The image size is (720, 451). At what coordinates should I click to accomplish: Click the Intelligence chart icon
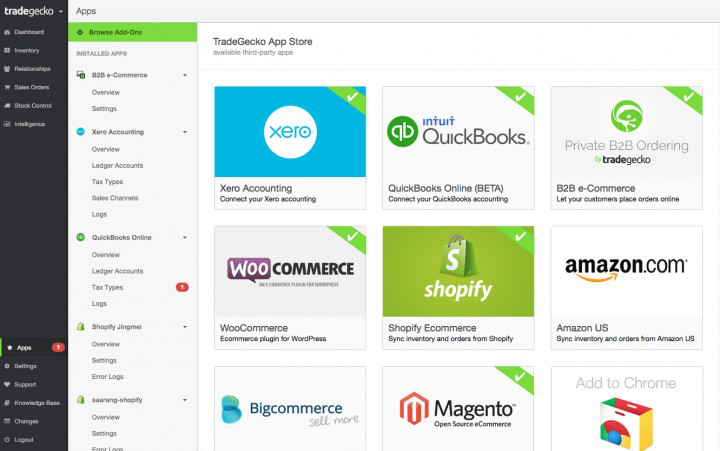[x=7, y=124]
